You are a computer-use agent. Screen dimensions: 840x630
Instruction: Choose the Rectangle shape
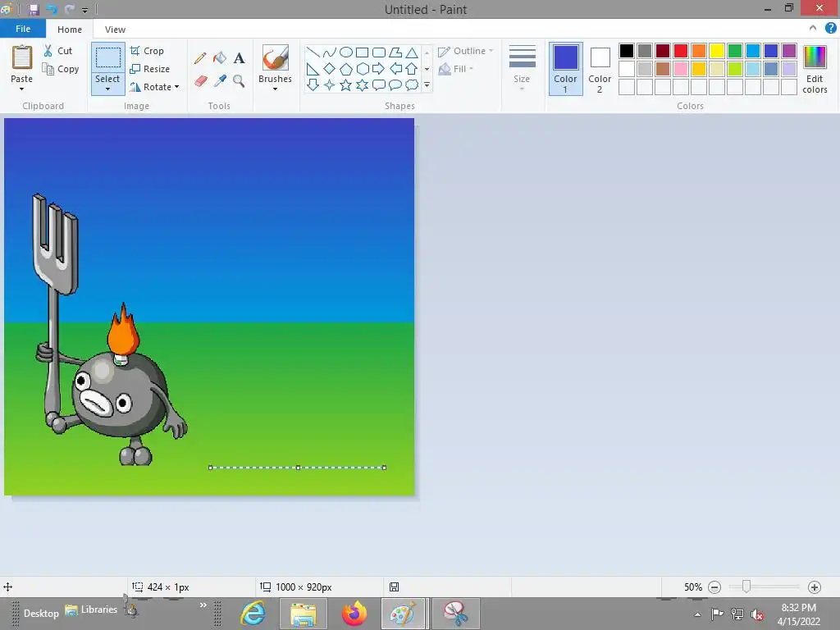coord(362,52)
